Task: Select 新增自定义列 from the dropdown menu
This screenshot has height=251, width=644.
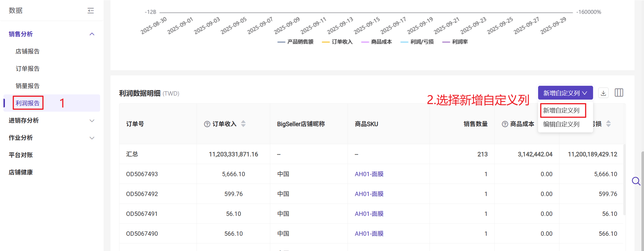Action: click(x=561, y=111)
